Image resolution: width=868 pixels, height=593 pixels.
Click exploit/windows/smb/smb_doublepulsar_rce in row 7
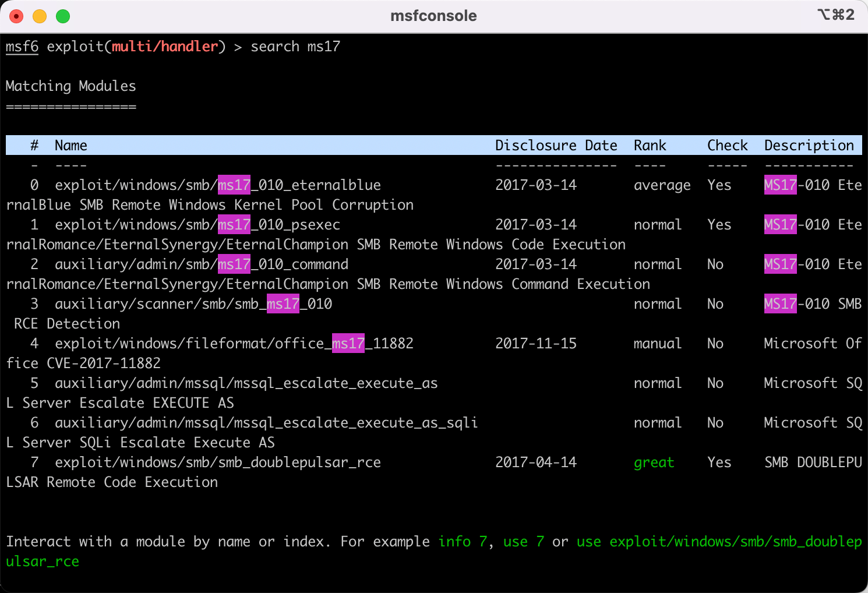[218, 463]
